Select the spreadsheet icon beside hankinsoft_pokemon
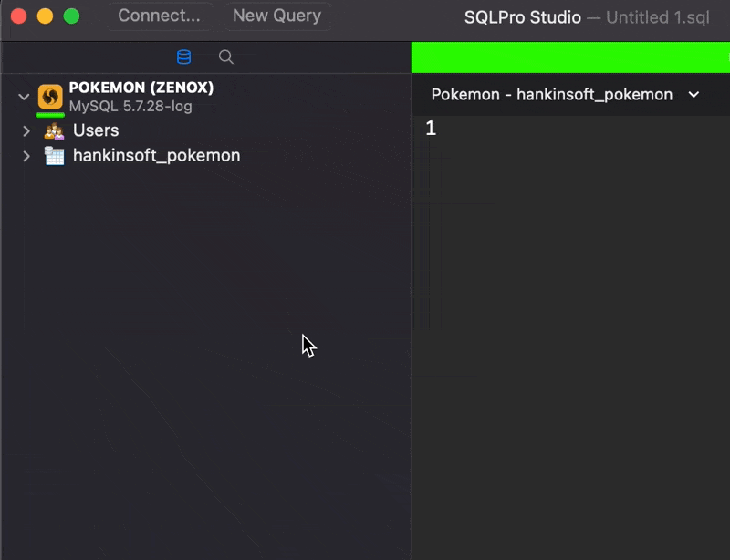This screenshot has width=730, height=560. pyautogui.click(x=52, y=155)
